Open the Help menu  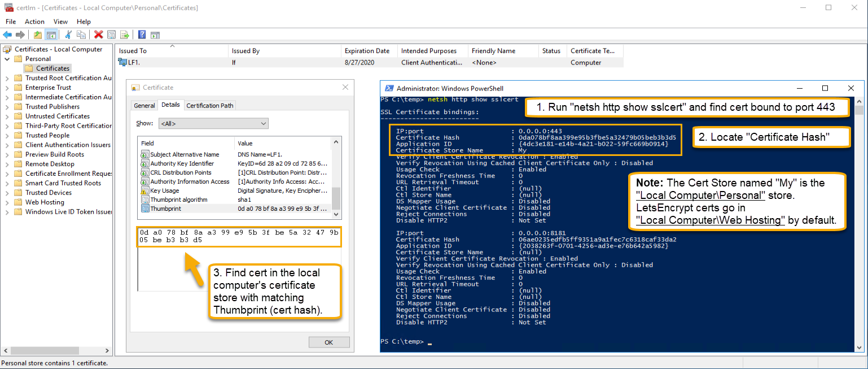(84, 21)
